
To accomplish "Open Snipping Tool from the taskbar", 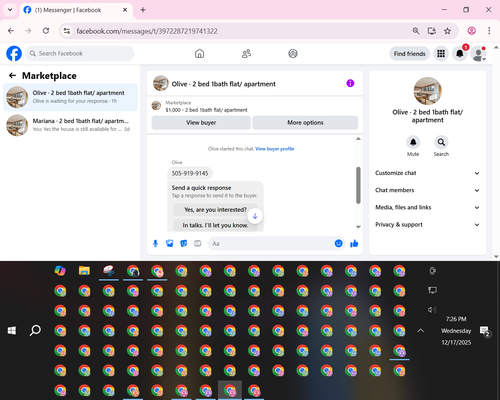I will (109, 271).
